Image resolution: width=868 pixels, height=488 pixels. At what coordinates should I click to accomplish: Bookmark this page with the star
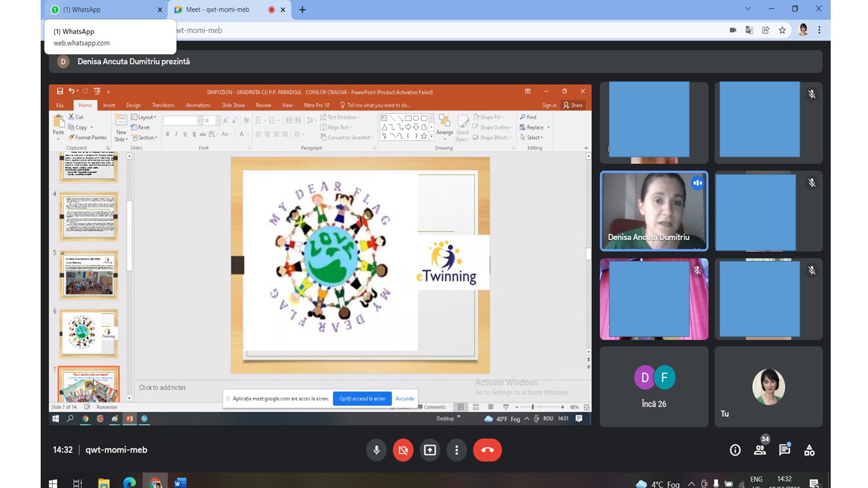(x=782, y=30)
